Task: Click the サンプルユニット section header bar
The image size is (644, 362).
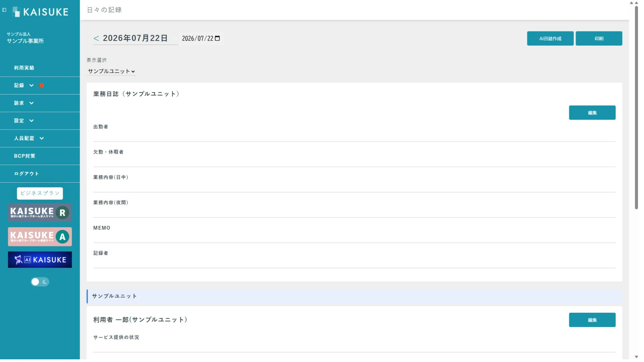Action: click(x=354, y=297)
